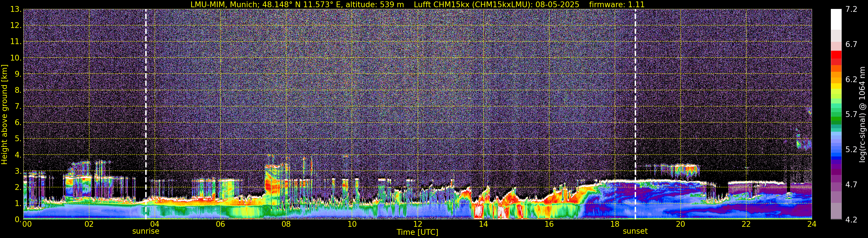Screen dimensions: 868x238
Task: Click the time tick label '12'
Action: (x=417, y=224)
